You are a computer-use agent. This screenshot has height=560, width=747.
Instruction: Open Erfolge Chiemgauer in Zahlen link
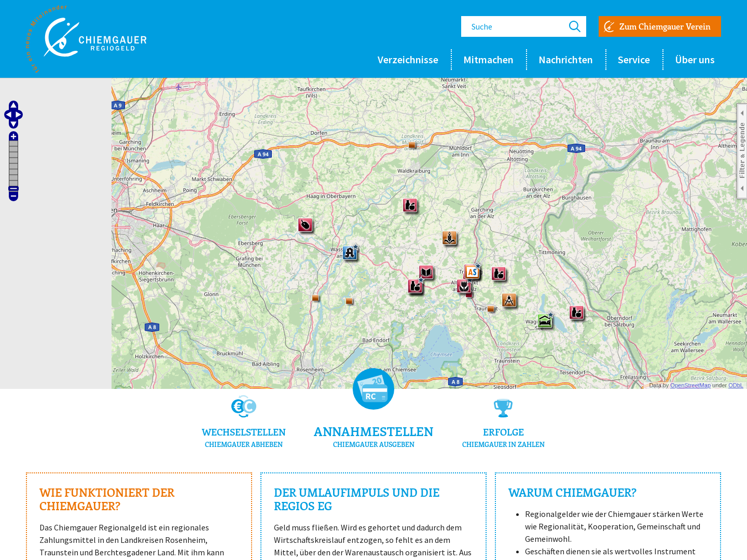pos(503,438)
